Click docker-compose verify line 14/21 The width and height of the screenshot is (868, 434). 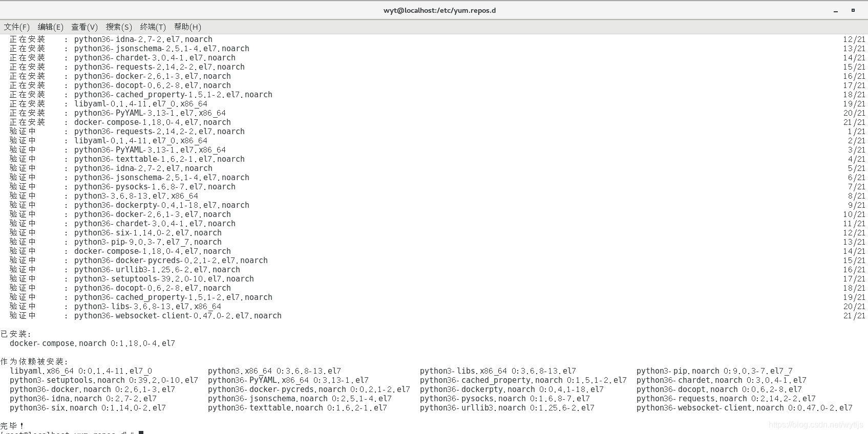437,251
